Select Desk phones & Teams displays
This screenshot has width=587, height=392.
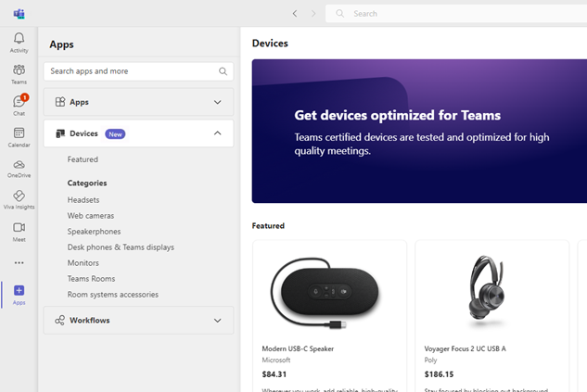(121, 247)
